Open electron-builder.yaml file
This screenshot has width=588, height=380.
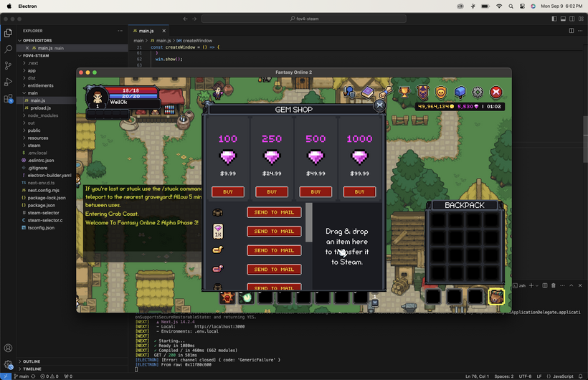[x=49, y=175]
